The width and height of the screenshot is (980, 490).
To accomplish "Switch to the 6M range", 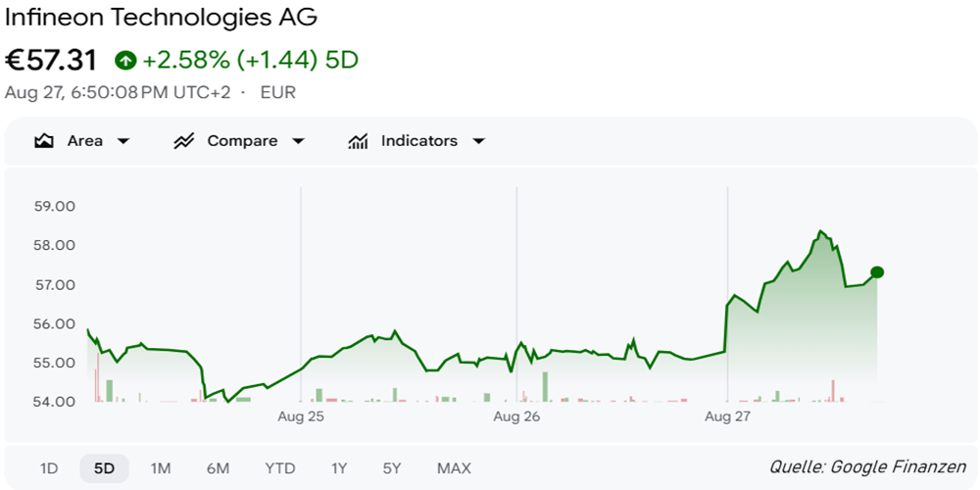I will (x=219, y=468).
